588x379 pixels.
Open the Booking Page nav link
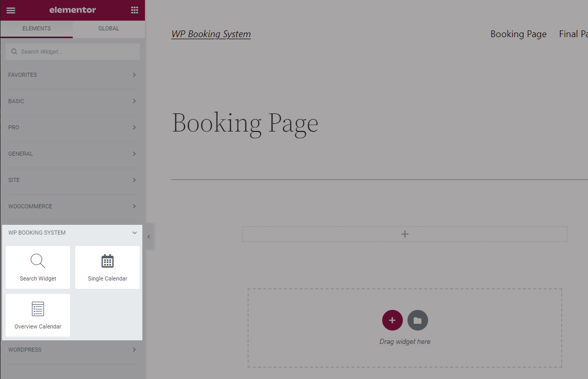(518, 34)
